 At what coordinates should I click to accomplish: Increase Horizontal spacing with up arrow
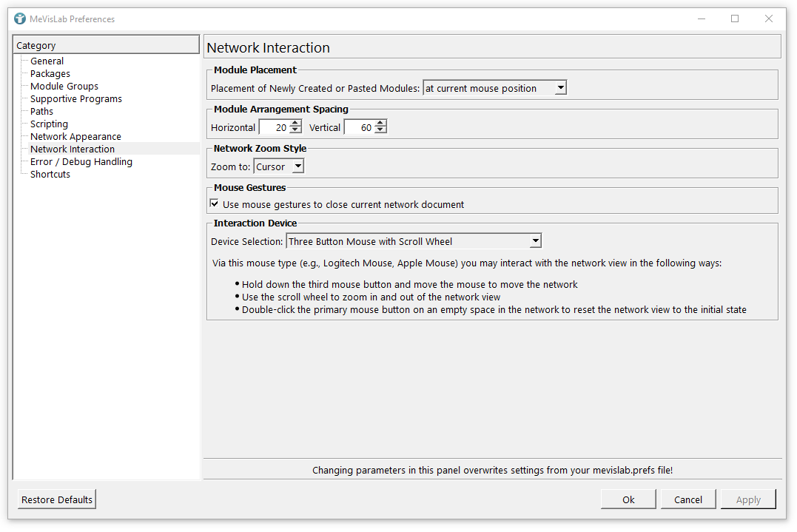(x=295, y=124)
